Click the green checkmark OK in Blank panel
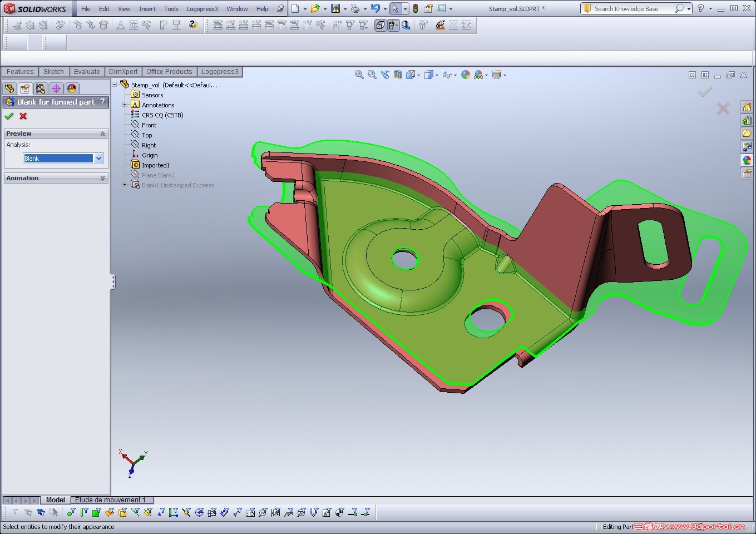 pyautogui.click(x=9, y=116)
